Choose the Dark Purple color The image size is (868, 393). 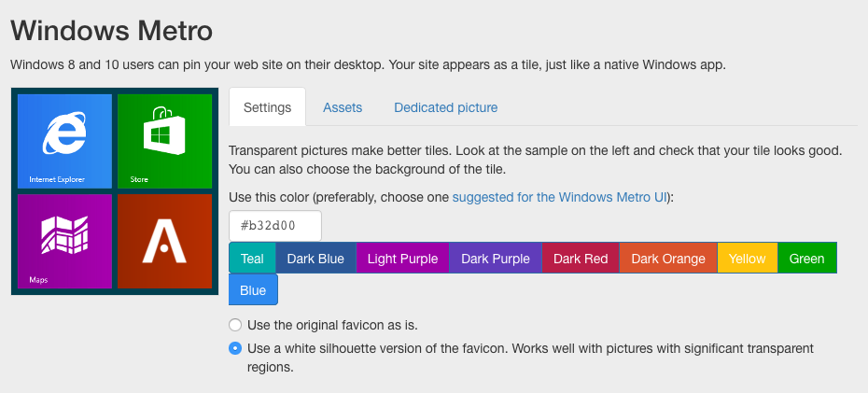(496, 259)
